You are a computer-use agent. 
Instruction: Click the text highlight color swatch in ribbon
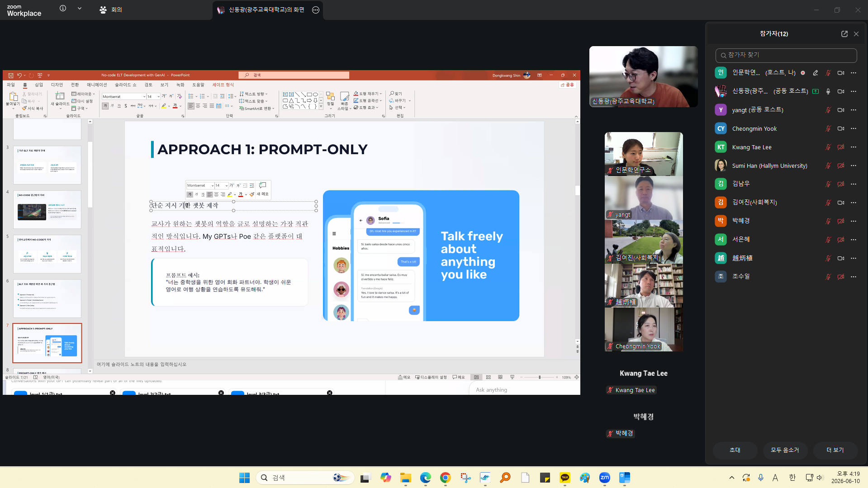tap(164, 106)
